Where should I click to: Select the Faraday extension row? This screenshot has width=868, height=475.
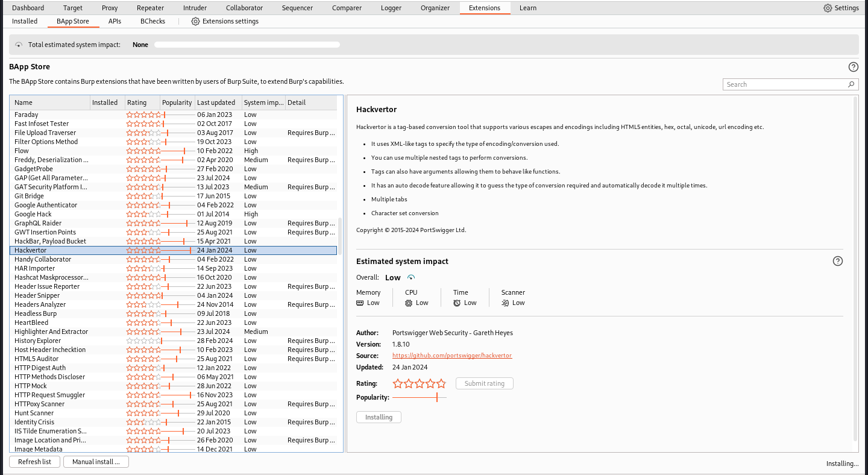pos(174,115)
